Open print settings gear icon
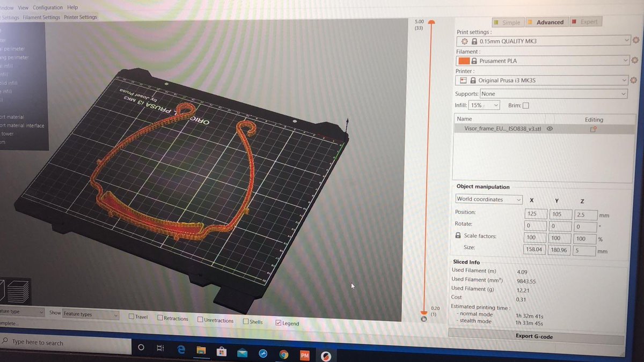Viewport: 644px width, 362px height. [636, 41]
